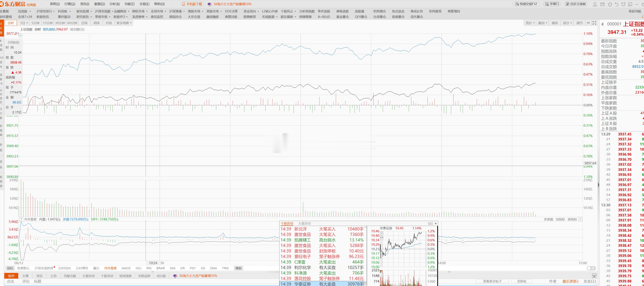The image size is (644, 286).
Task: Toggle the 简约 simple mode button
Action: tap(580, 23)
